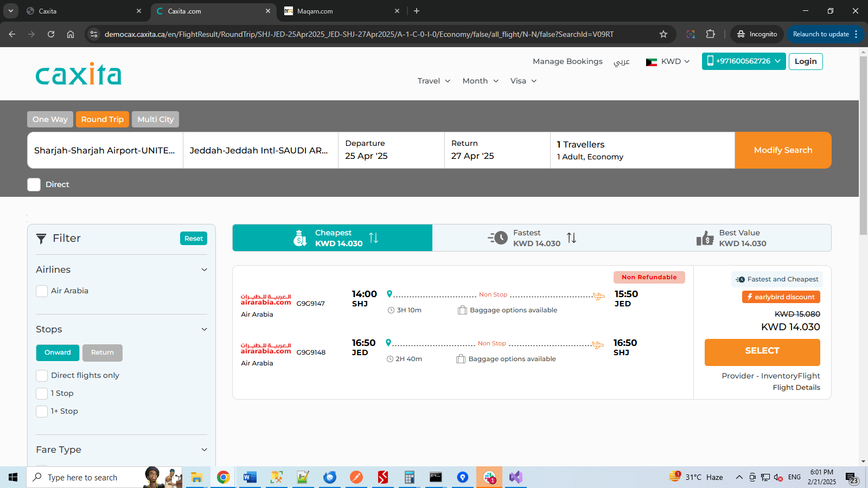Click the Kuwait flag currency icon
Screen dimensions: 868x488
coord(651,62)
